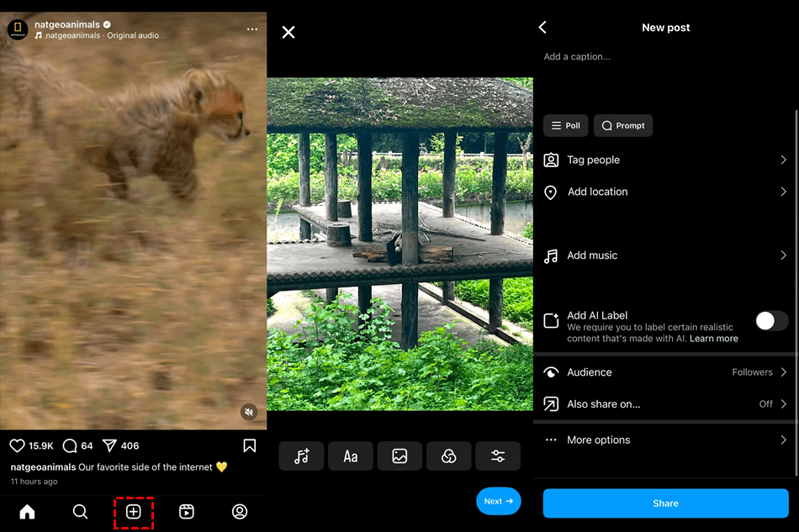Click the Audience eye icon
Viewport: 799px width, 532px height.
click(551, 372)
